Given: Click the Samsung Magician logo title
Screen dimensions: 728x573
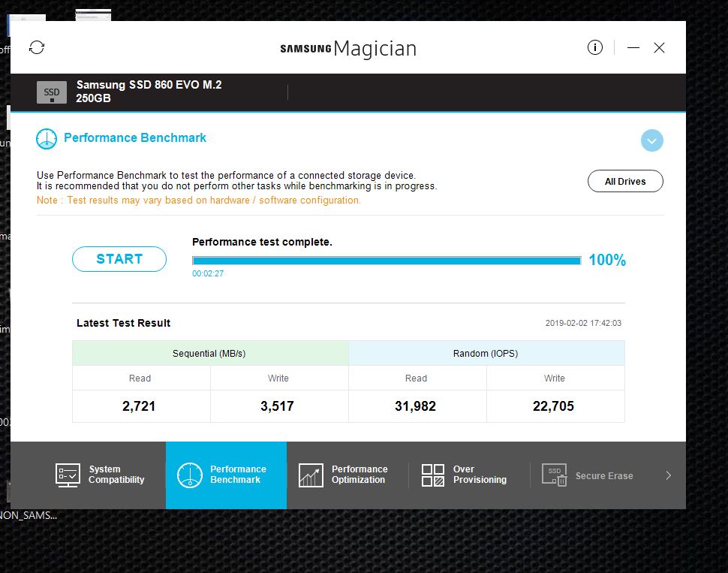Looking at the screenshot, I should (x=348, y=48).
